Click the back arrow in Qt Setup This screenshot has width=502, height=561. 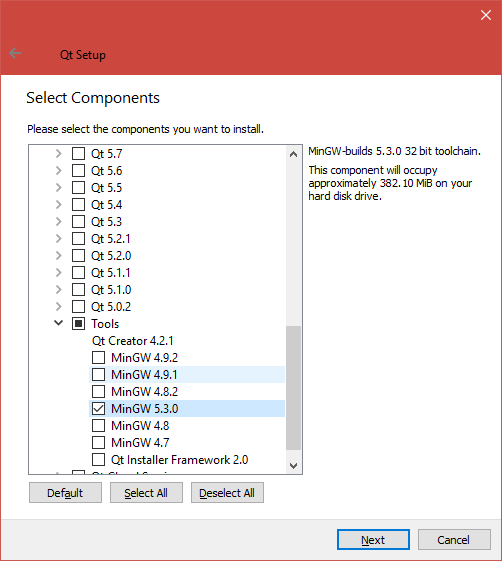click(15, 53)
